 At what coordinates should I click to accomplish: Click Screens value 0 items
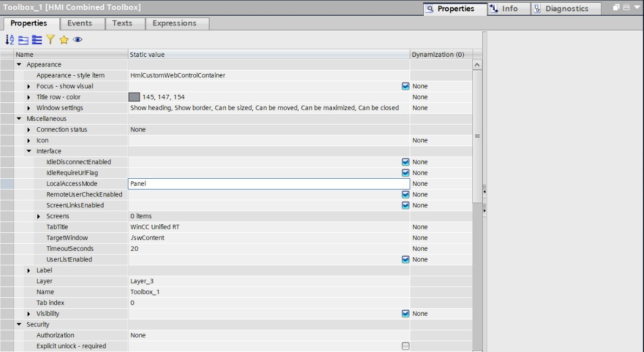[141, 216]
